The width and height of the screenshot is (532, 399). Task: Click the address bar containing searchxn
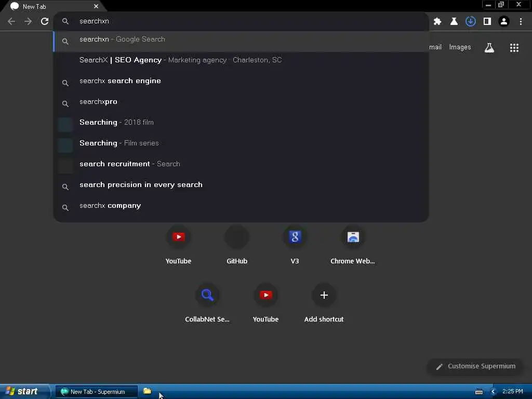pyautogui.click(x=241, y=21)
